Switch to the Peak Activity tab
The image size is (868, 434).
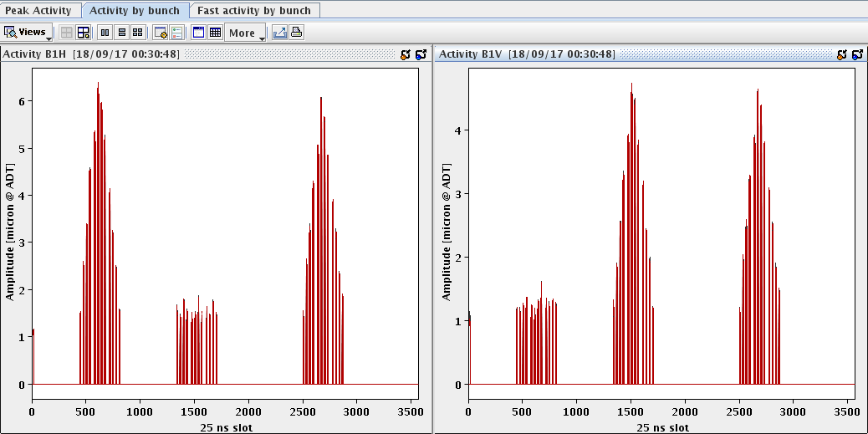38,10
